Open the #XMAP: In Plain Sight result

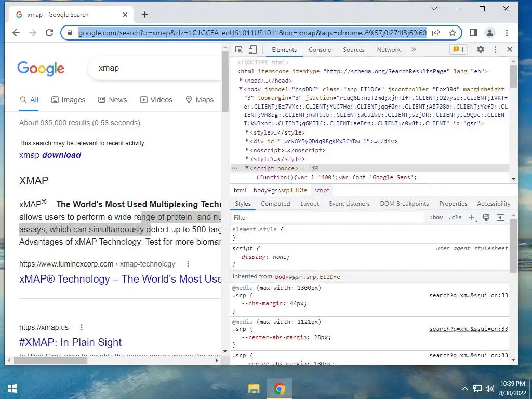tap(70, 342)
